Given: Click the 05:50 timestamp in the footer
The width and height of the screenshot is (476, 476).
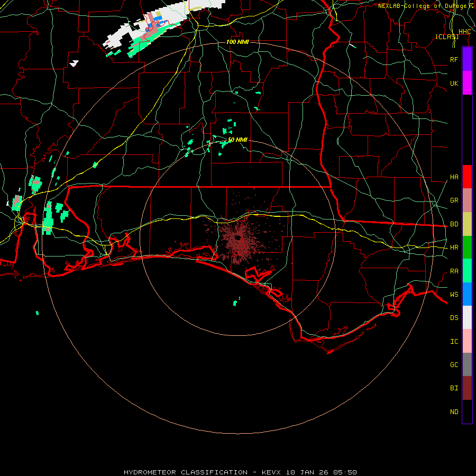Looking at the screenshot, I should click(x=345, y=472).
